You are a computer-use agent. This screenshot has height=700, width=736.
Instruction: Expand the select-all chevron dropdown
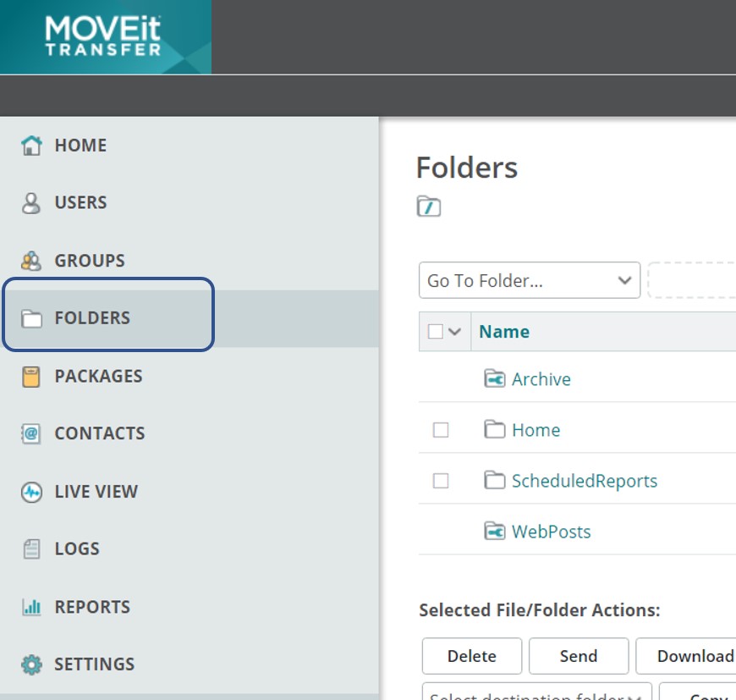(454, 332)
